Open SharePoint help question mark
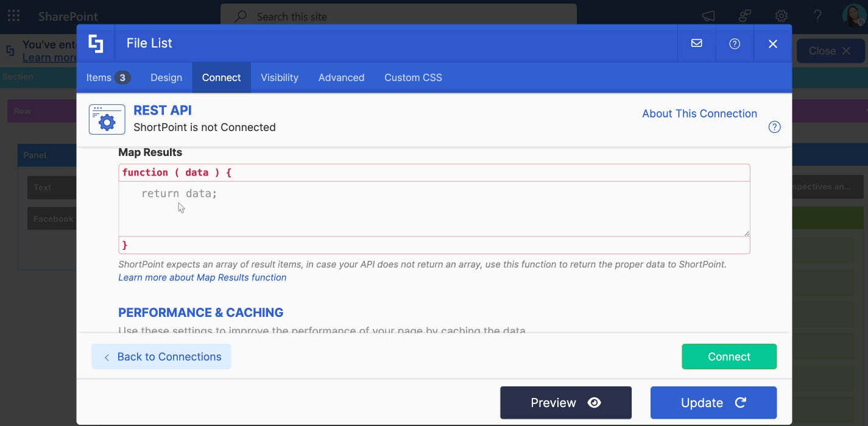This screenshot has height=426, width=868. click(818, 16)
